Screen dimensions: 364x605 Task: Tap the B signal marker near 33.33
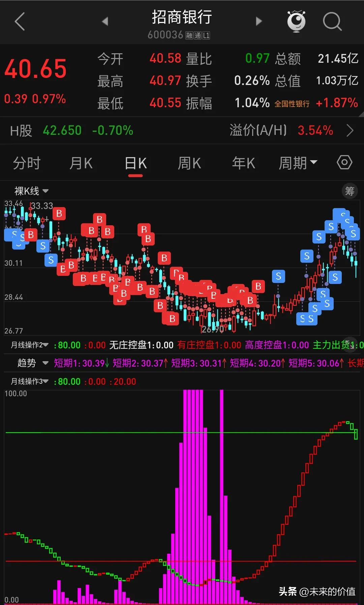coord(59,213)
